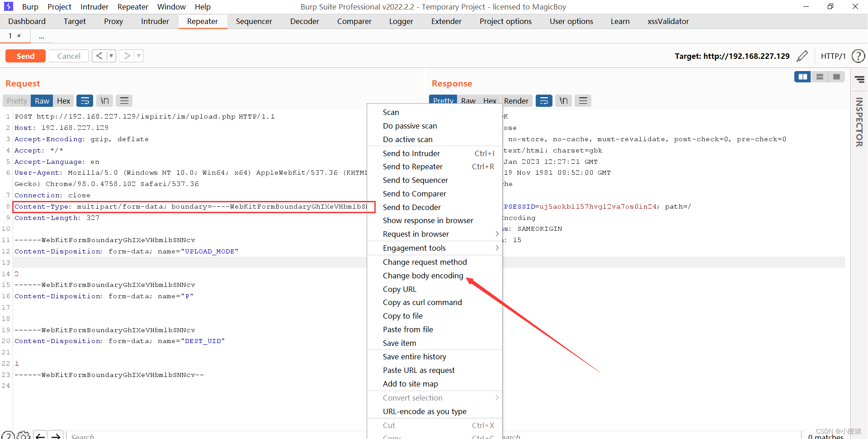Click the help question mark icon bottom left
The image size is (868, 439).
(8, 435)
